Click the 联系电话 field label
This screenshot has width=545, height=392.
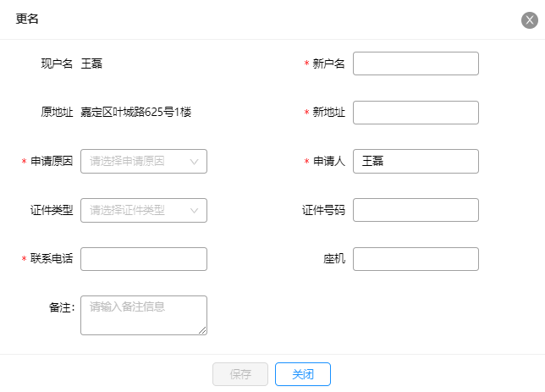point(52,258)
